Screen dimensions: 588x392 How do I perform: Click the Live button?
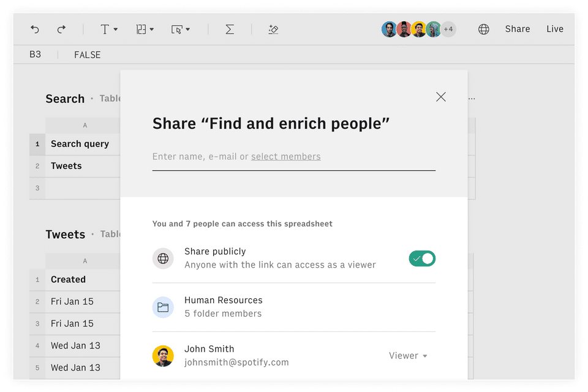pyautogui.click(x=555, y=29)
